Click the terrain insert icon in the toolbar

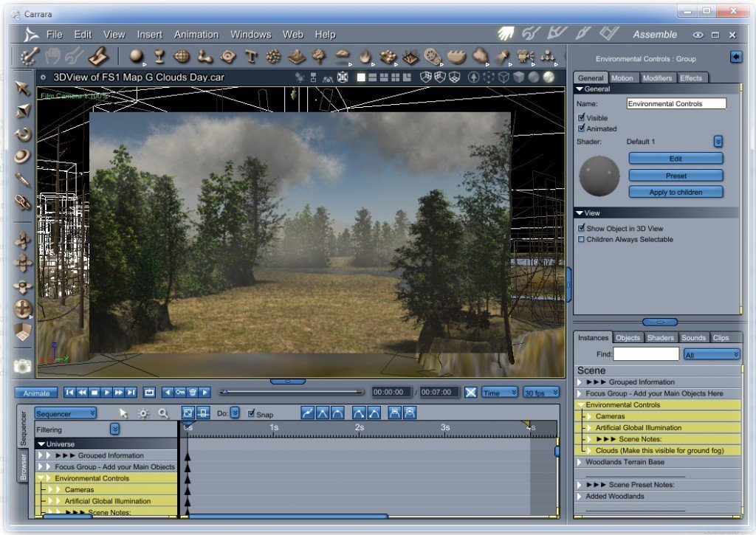click(296, 56)
